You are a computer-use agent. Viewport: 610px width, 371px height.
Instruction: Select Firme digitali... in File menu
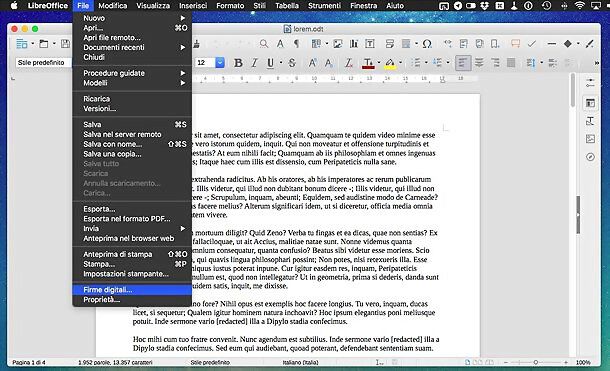click(x=132, y=290)
